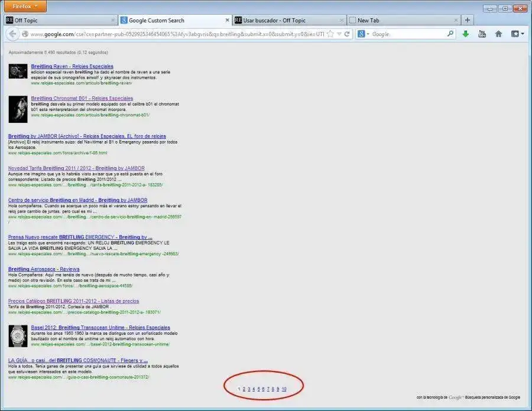Image resolution: width=532 pixels, height=411 pixels.
Task: Click the Google search input field
Action: [x=408, y=34]
